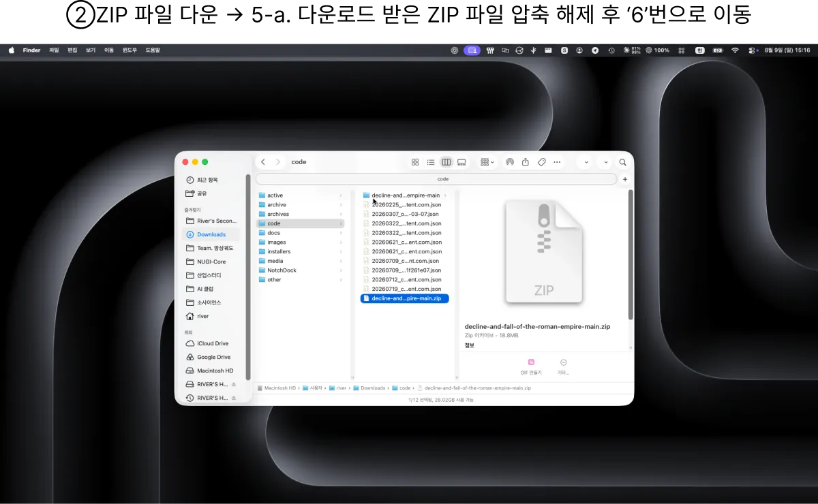Select the 'active' folder
This screenshot has height=504, width=818.
pyautogui.click(x=301, y=195)
